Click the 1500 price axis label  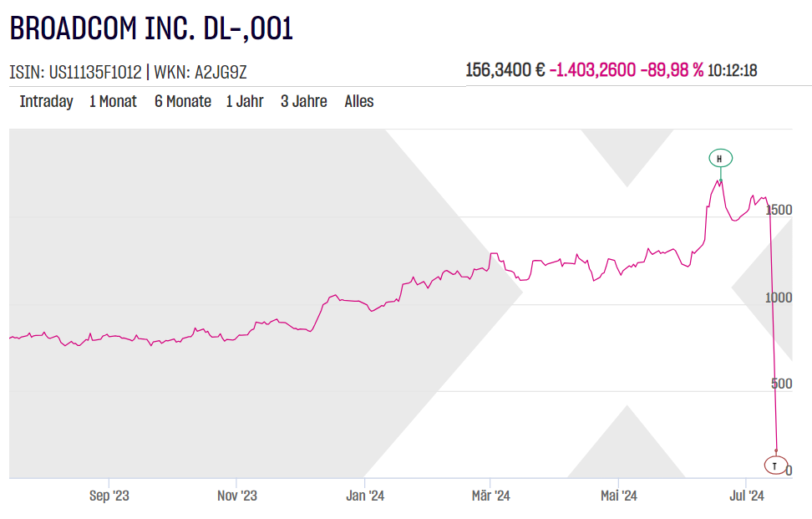779,210
